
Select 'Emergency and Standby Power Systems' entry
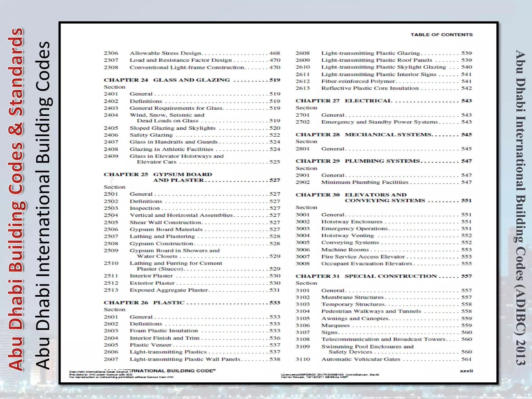coord(384,122)
